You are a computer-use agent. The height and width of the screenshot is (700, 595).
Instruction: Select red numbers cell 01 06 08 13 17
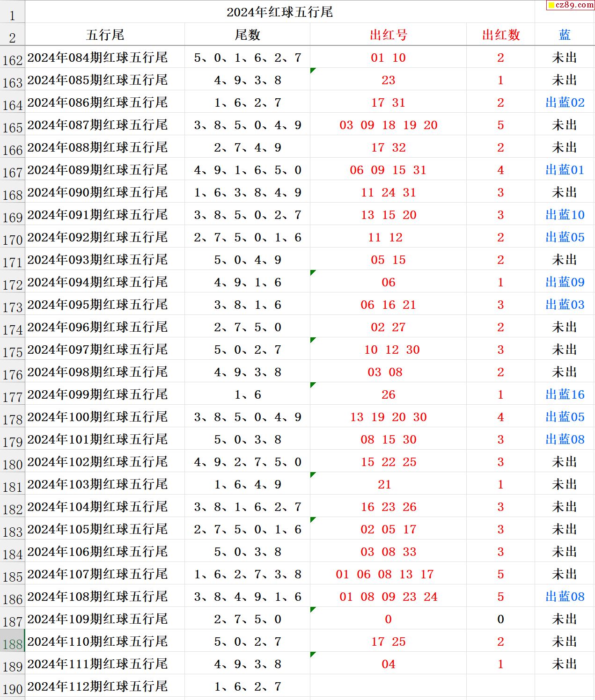388,574
